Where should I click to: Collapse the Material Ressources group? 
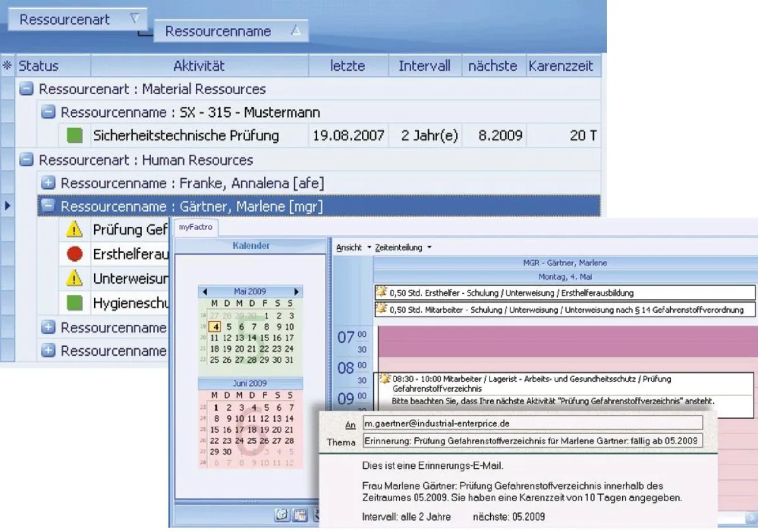click(26, 89)
